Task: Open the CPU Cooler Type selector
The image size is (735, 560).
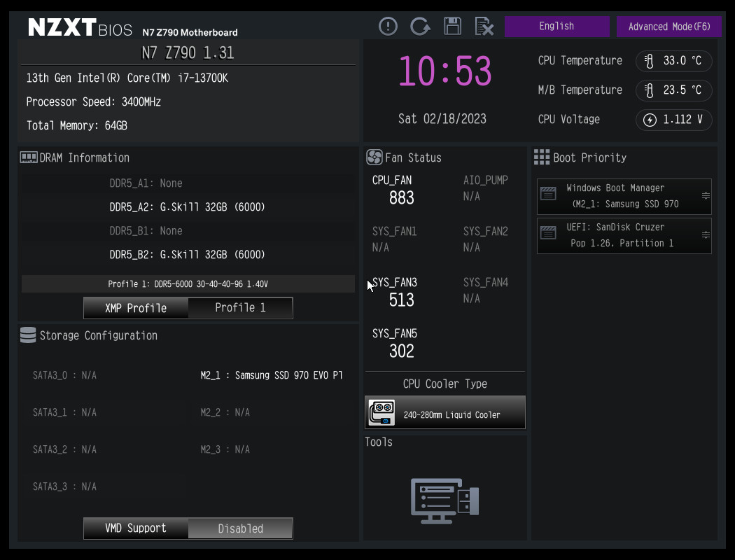Action: (445, 413)
